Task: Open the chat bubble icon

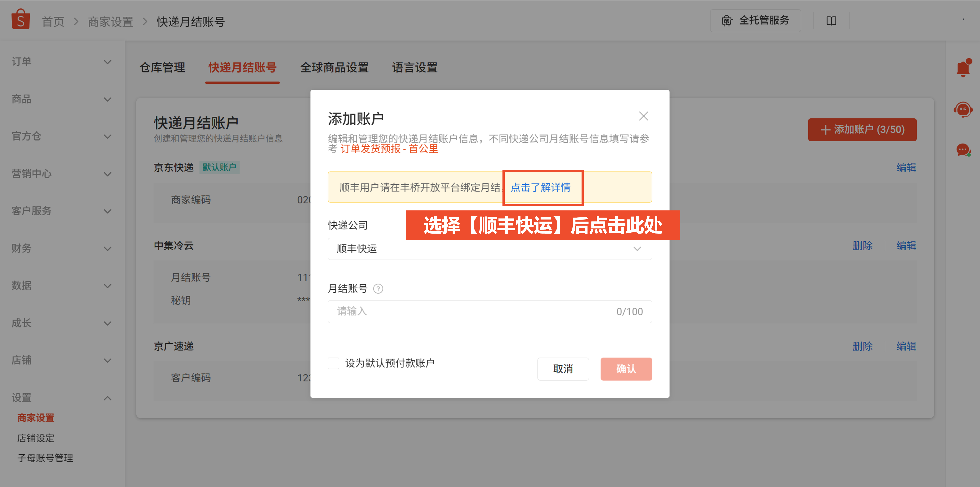Action: tap(963, 150)
